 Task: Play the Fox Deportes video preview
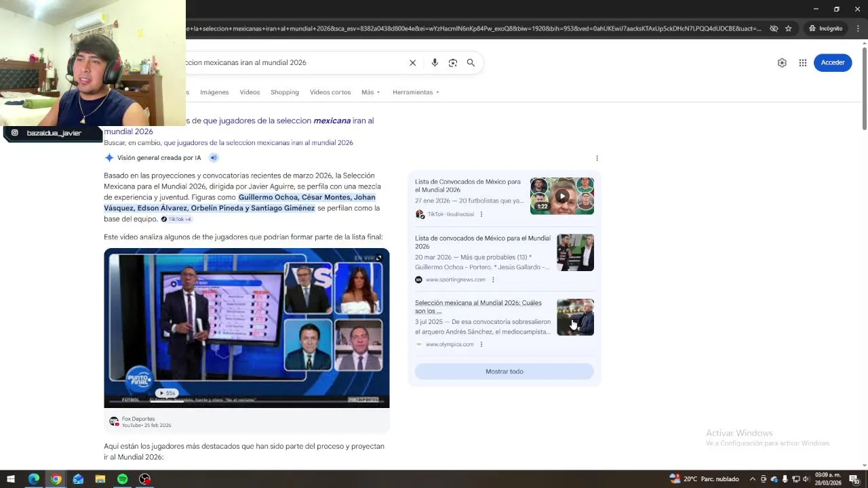click(x=247, y=328)
